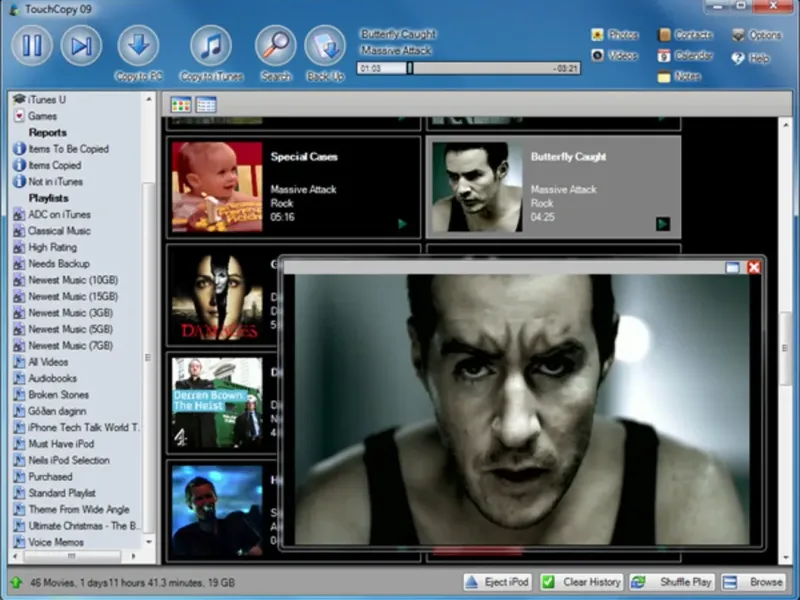Screen dimensions: 800x600
Task: Skip to the next track
Action: pyautogui.click(x=81, y=46)
